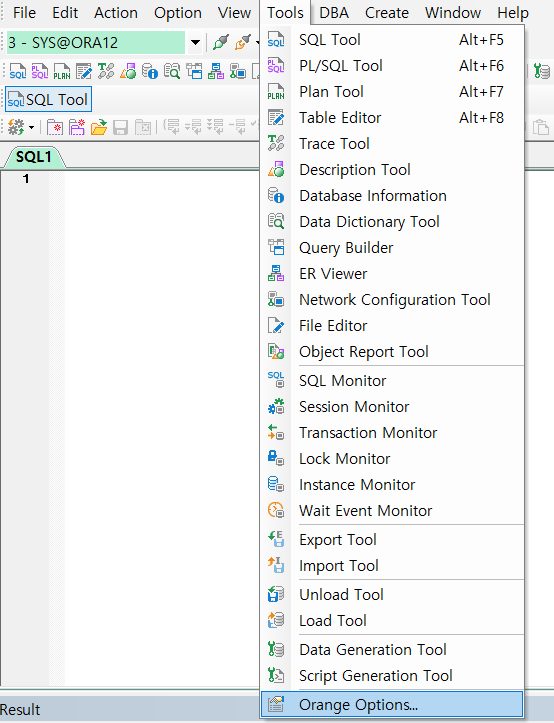The height and width of the screenshot is (723, 554).
Task: Click the first indent comment icon
Action: (x=172, y=127)
